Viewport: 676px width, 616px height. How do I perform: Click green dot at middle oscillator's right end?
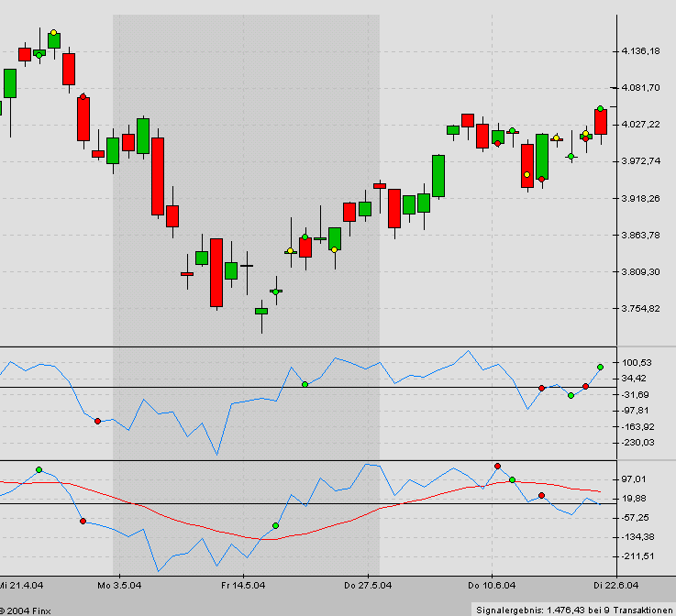(600, 367)
